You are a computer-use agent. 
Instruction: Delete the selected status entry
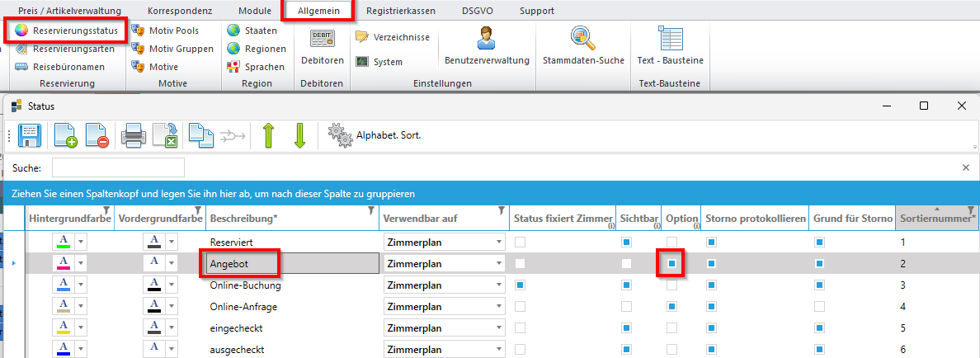97,134
